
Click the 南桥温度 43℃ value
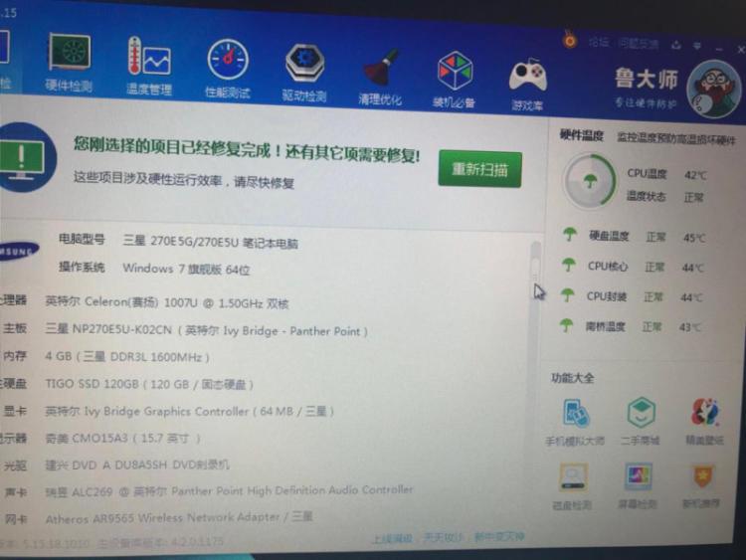coord(690,327)
